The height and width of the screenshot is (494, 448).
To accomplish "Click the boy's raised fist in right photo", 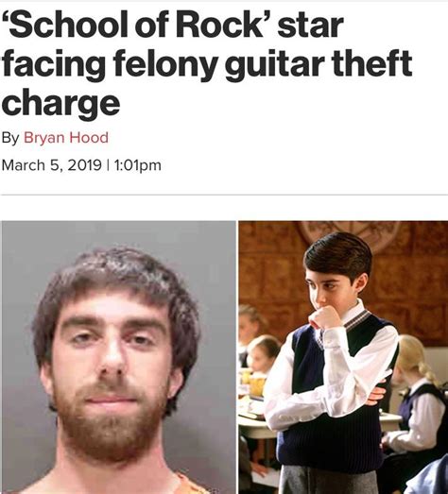I will pyautogui.click(x=325, y=316).
